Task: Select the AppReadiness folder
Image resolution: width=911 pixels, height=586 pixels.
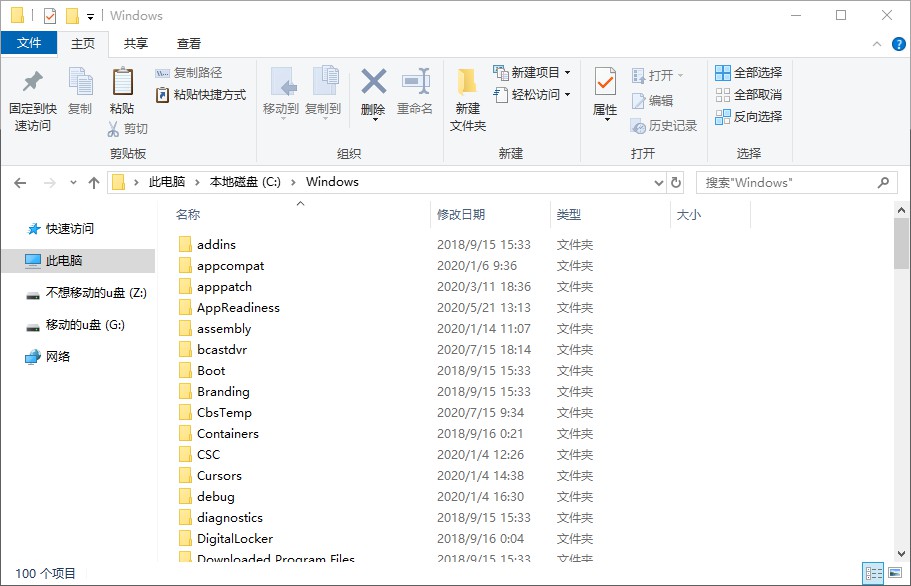Action: [238, 308]
